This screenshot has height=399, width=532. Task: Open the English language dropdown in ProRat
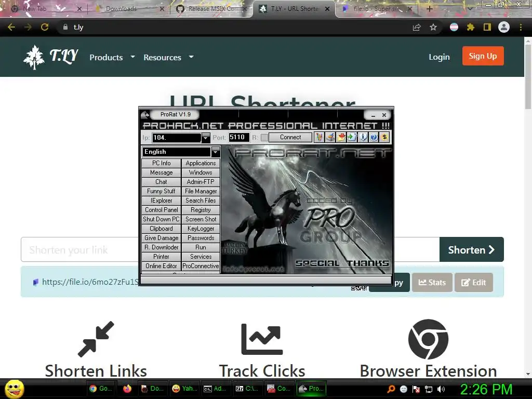pyautogui.click(x=216, y=152)
